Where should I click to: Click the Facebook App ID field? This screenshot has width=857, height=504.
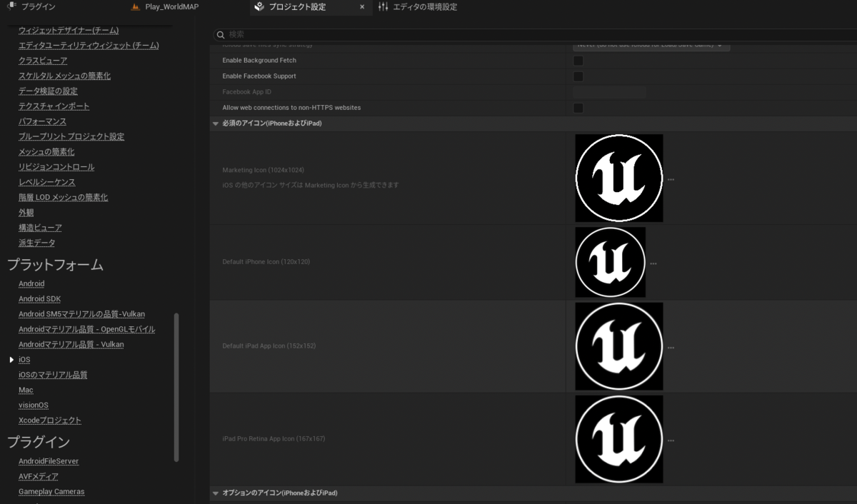[610, 92]
